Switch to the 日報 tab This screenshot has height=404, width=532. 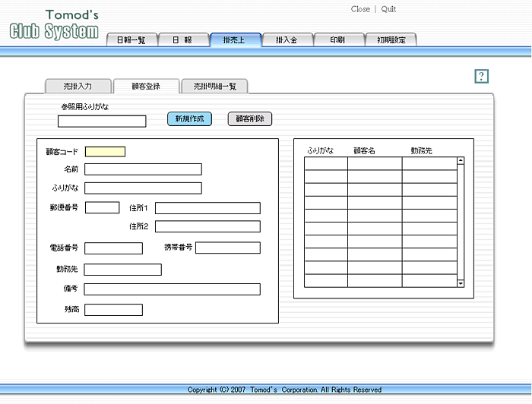183,40
